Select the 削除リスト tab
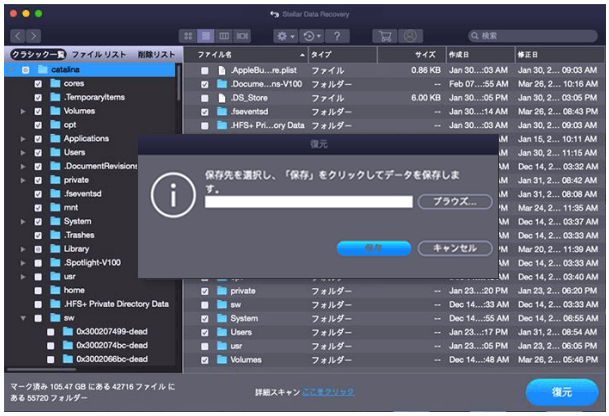The height and width of the screenshot is (416, 609). [156, 54]
